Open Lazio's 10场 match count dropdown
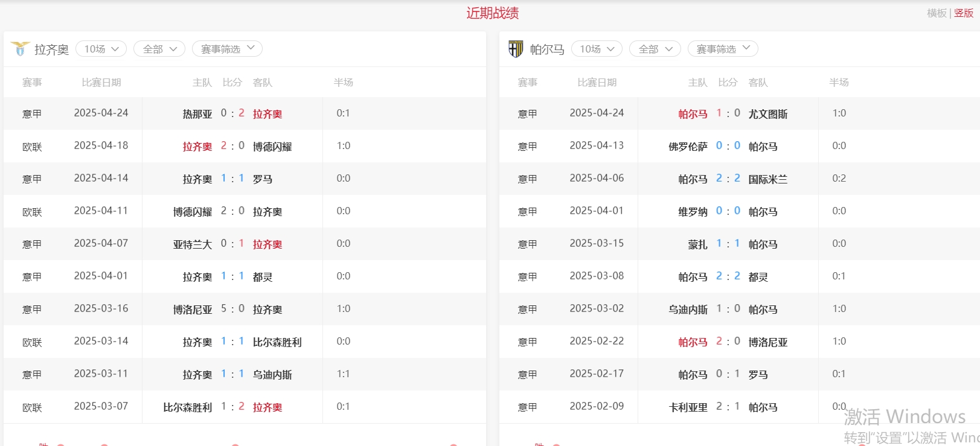Viewport: 980px width, 446px height. click(x=101, y=49)
